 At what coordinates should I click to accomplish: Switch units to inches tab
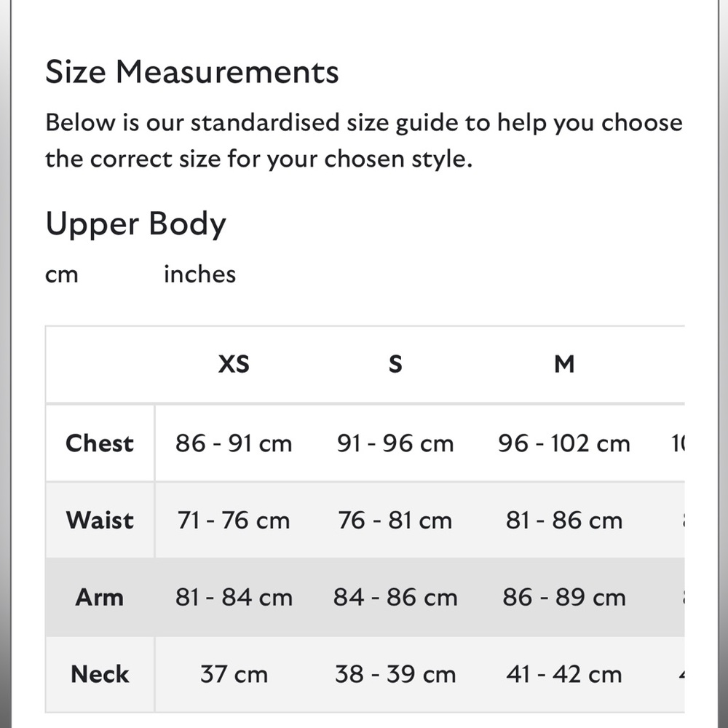click(x=199, y=274)
